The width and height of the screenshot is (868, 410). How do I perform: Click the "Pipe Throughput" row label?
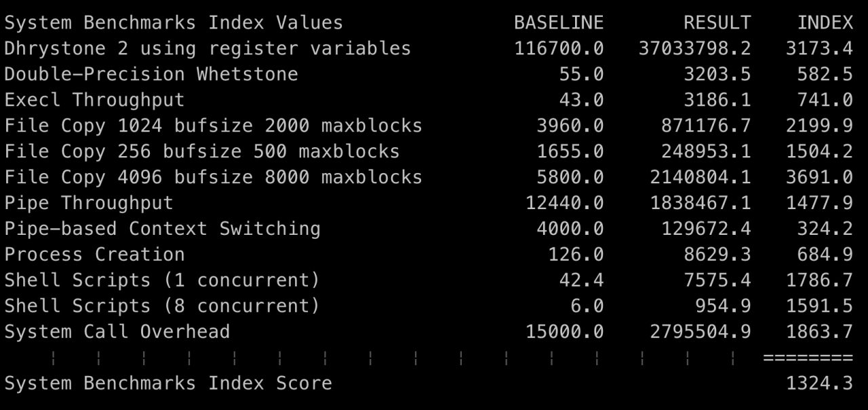coord(89,203)
